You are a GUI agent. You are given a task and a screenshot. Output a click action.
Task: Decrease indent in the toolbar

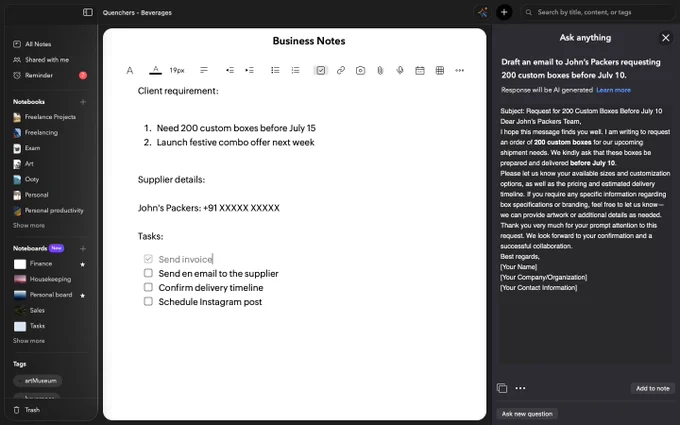coord(230,70)
